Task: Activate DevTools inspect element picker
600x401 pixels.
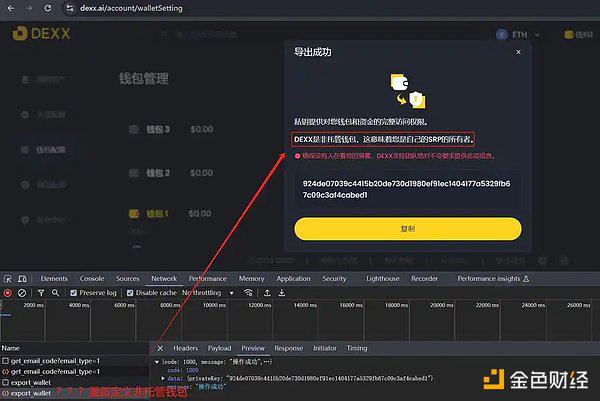Action: [x=8, y=279]
